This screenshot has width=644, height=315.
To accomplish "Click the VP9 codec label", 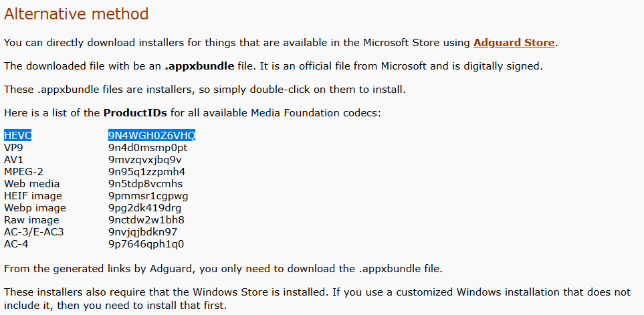I will [x=13, y=147].
